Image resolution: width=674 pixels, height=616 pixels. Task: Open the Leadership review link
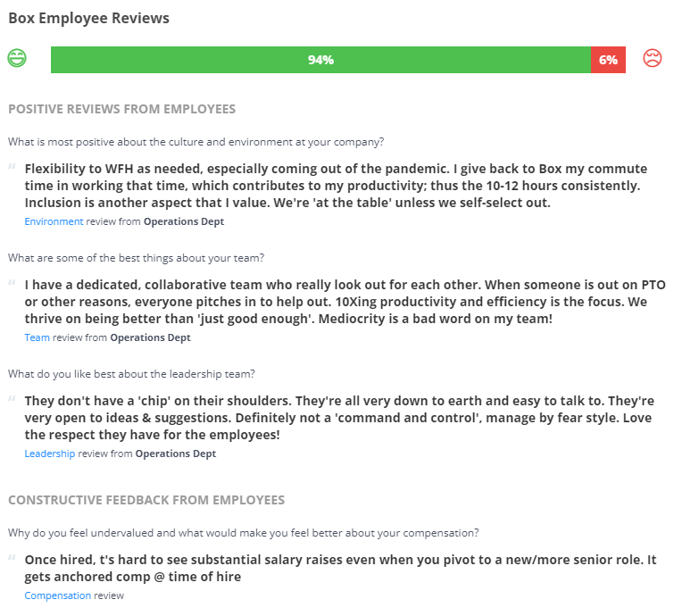click(49, 454)
